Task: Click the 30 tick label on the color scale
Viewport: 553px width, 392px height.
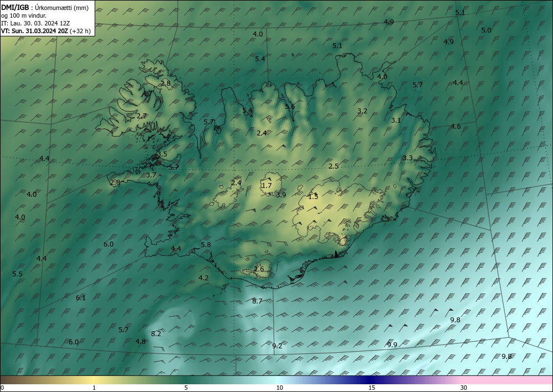Action: (x=464, y=388)
